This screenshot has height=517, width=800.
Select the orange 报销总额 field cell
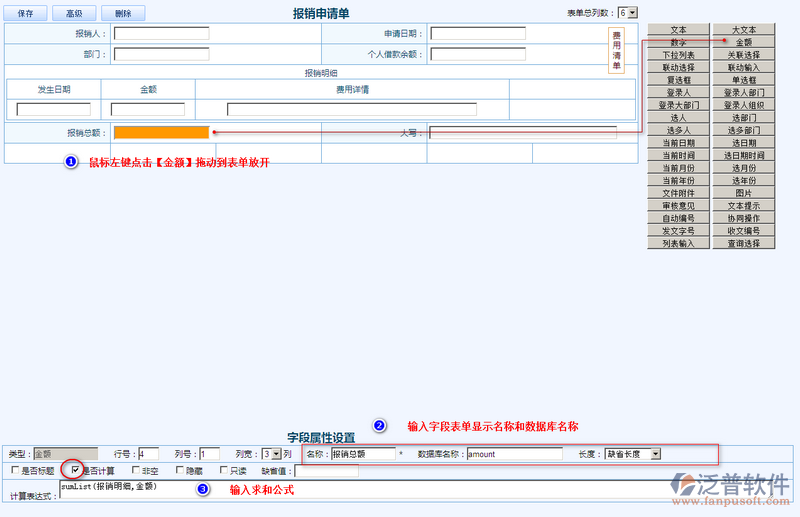coord(161,132)
